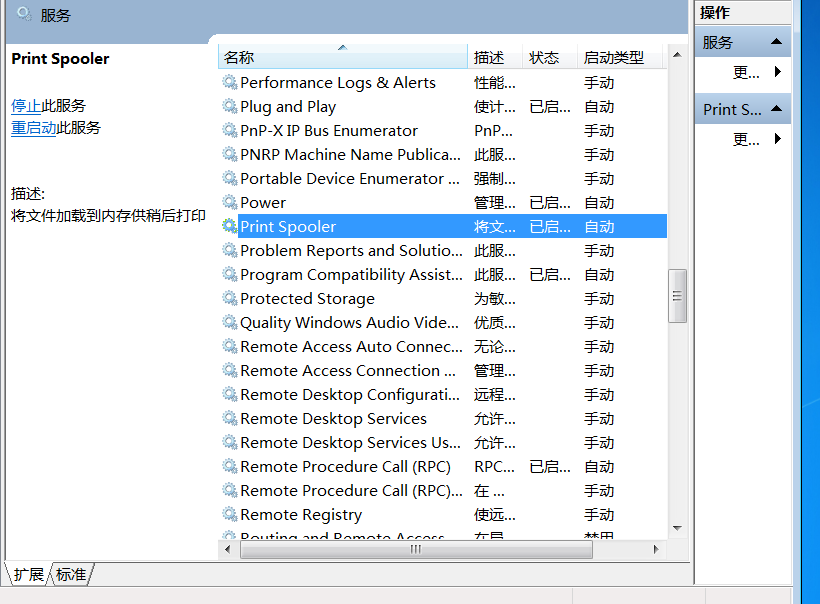Screen dimensions: 820x604
Task: Collapse the Print S... section in 操作 pane
Action: pos(777,109)
